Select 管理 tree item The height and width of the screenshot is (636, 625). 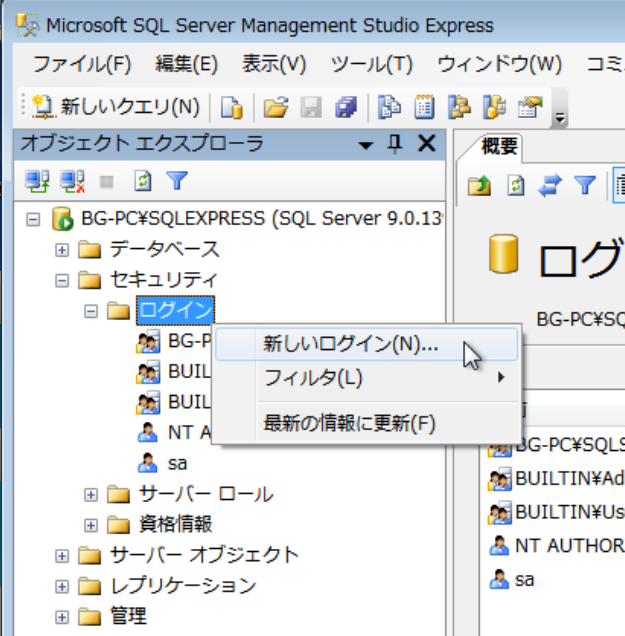(128, 617)
